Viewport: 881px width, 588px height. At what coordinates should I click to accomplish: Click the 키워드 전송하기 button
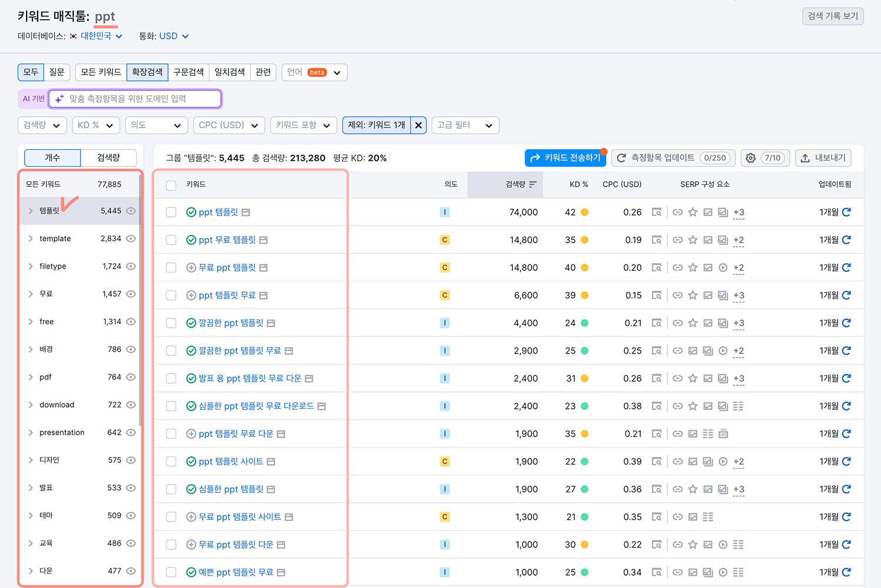tap(566, 158)
